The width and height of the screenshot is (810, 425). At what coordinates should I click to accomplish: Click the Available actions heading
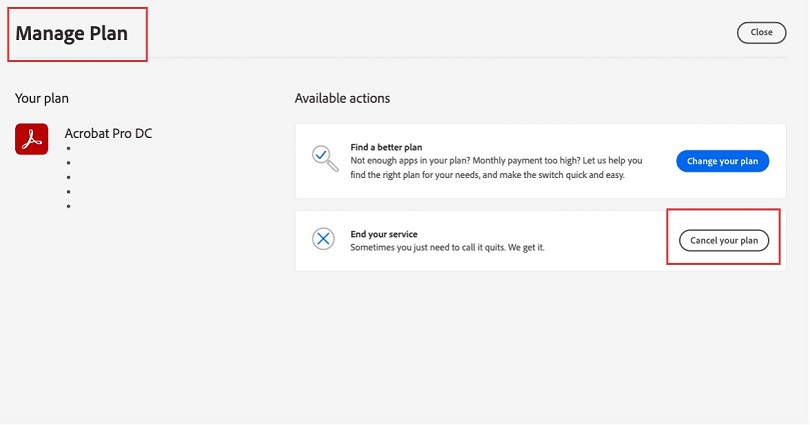[x=342, y=98]
